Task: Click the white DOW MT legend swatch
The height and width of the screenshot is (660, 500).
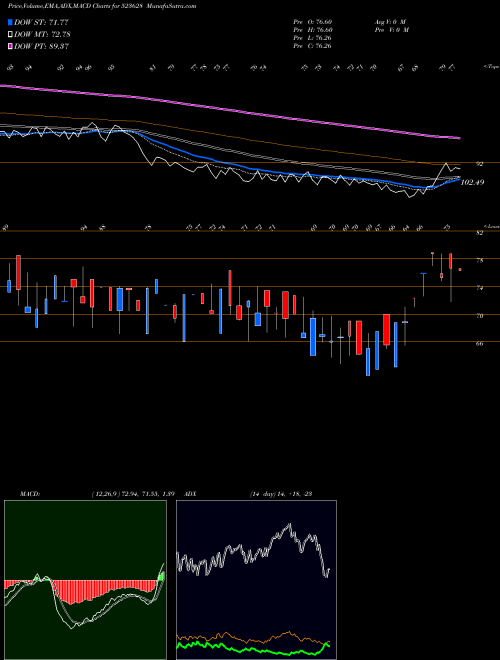Action: 10,34
